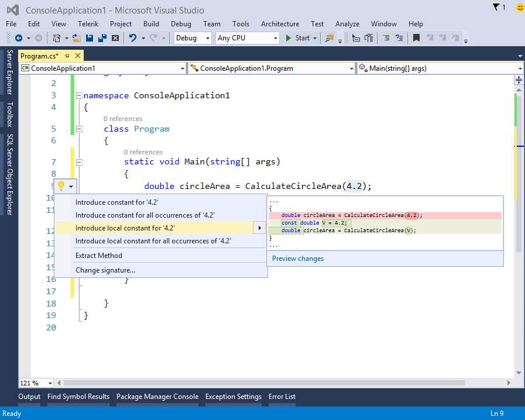Click the Preview changes link
The width and height of the screenshot is (525, 420).
point(298,259)
